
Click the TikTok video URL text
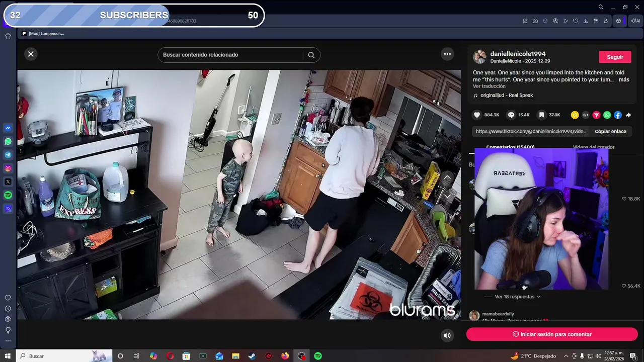(x=531, y=131)
